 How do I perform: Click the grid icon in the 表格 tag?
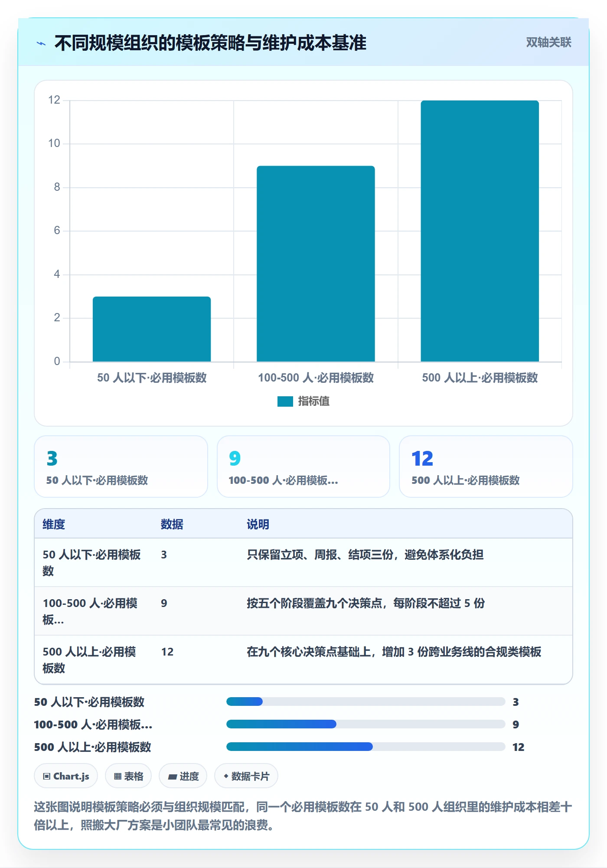click(117, 777)
